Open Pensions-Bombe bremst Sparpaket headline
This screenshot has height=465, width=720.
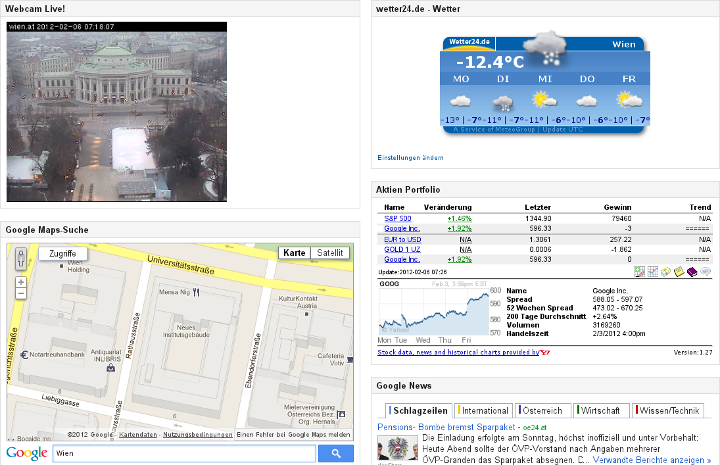coord(446,427)
